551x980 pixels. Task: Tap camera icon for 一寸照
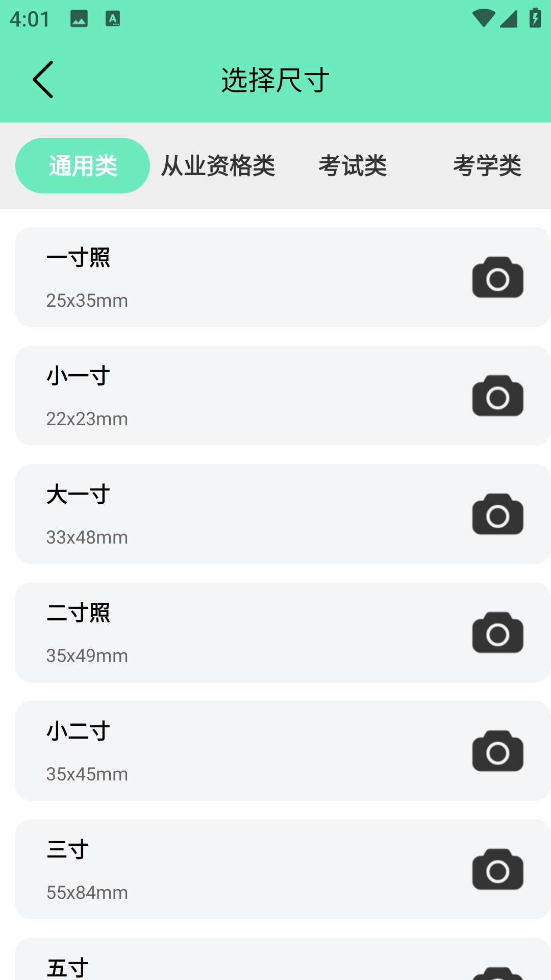tap(497, 277)
